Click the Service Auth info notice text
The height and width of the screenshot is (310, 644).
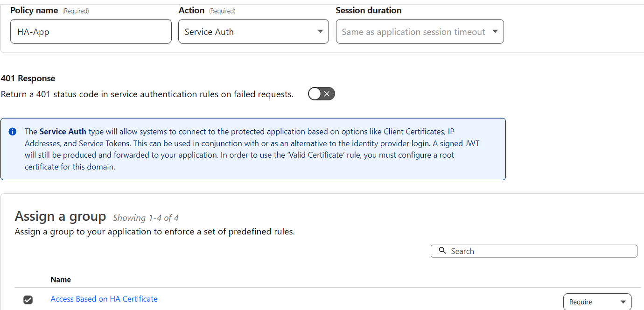[252, 149]
